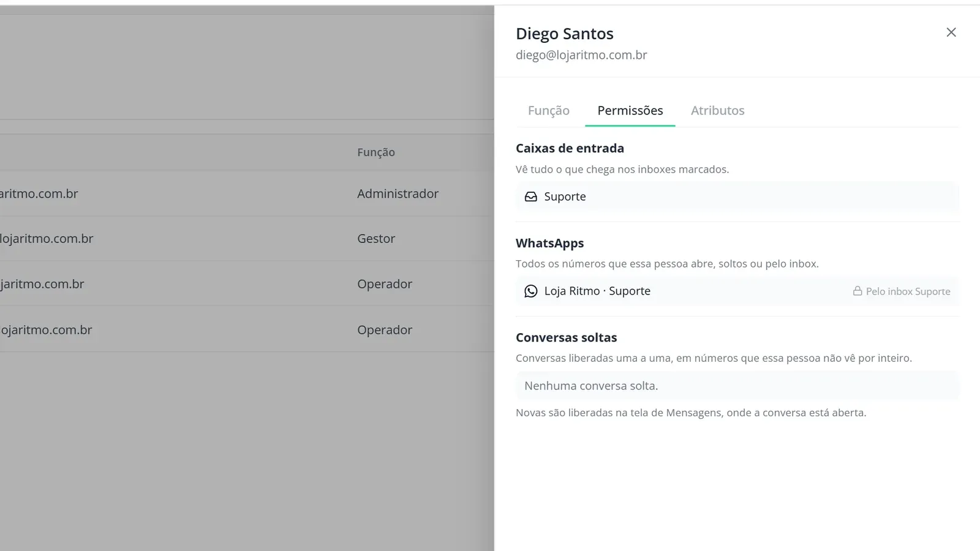
Task: Click the 'Pelo inbox Suporte' label
Action: (908, 291)
